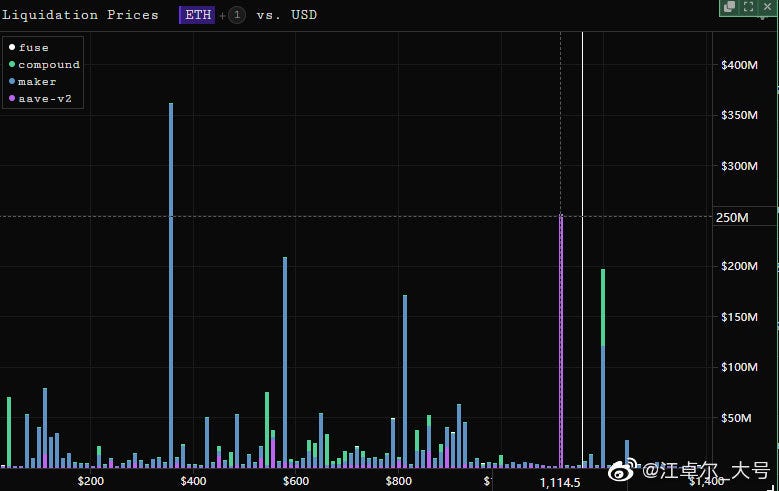Click the maker bar near $800 reaching $170M
The width and height of the screenshot is (779, 491).
(405, 381)
